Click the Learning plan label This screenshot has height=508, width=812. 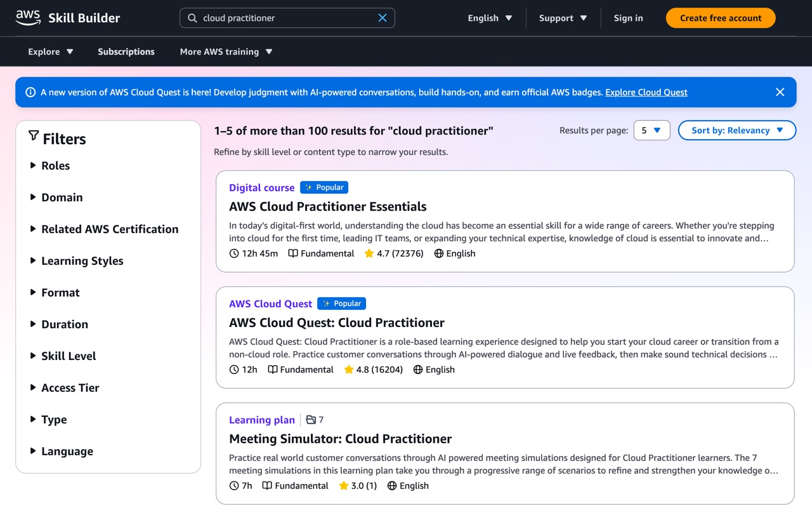(262, 420)
